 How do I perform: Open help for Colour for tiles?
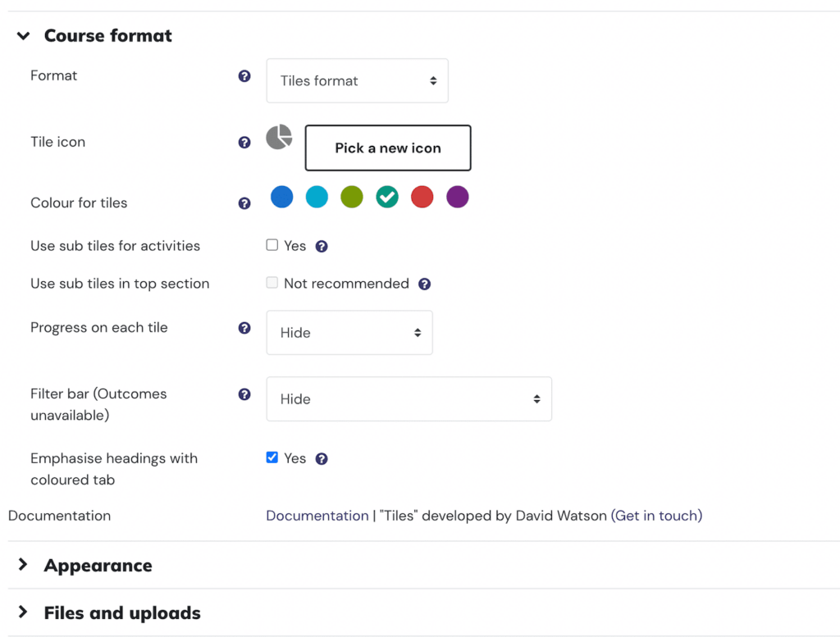tap(244, 203)
